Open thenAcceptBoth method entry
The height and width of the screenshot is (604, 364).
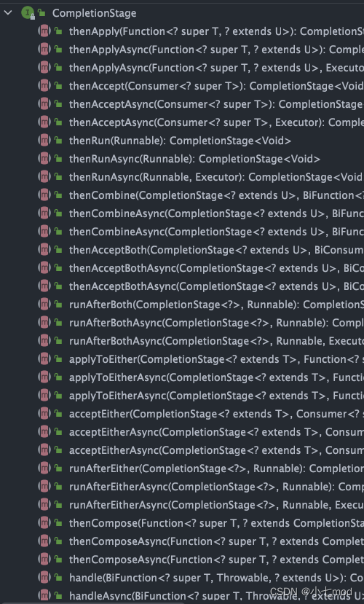216,250
